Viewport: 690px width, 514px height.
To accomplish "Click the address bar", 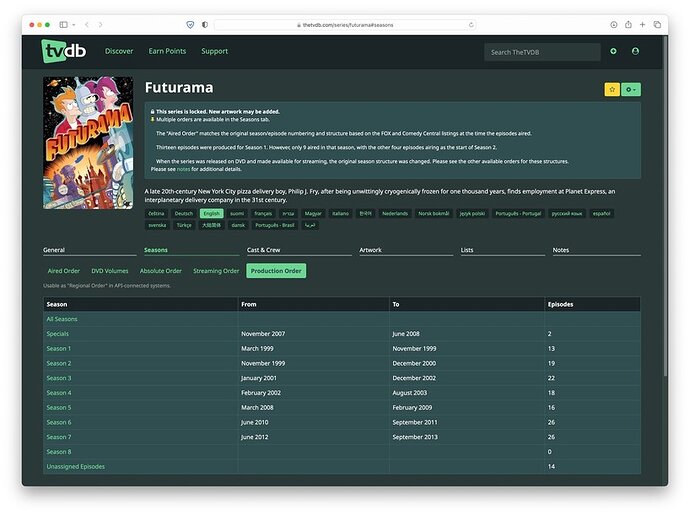I will coord(345,25).
